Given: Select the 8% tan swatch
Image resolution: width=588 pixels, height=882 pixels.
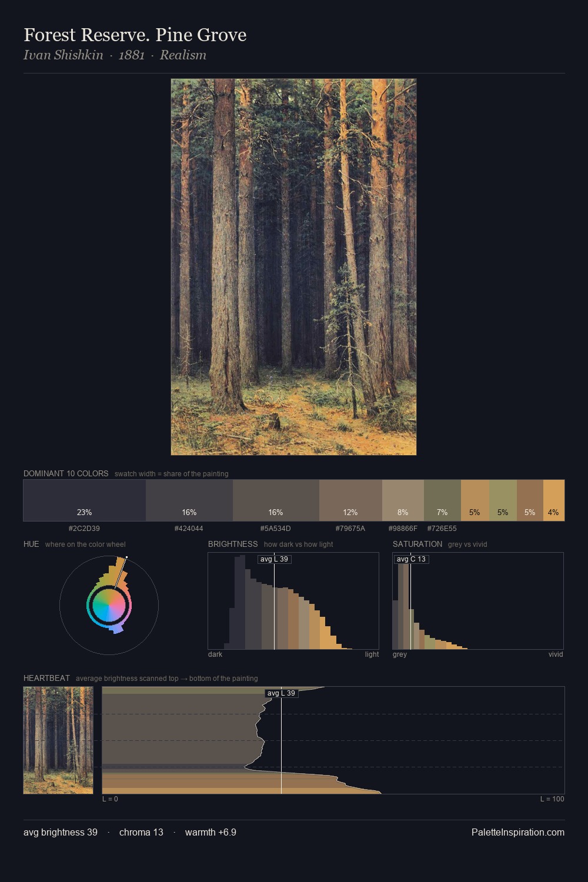Looking at the screenshot, I should pos(403,500).
